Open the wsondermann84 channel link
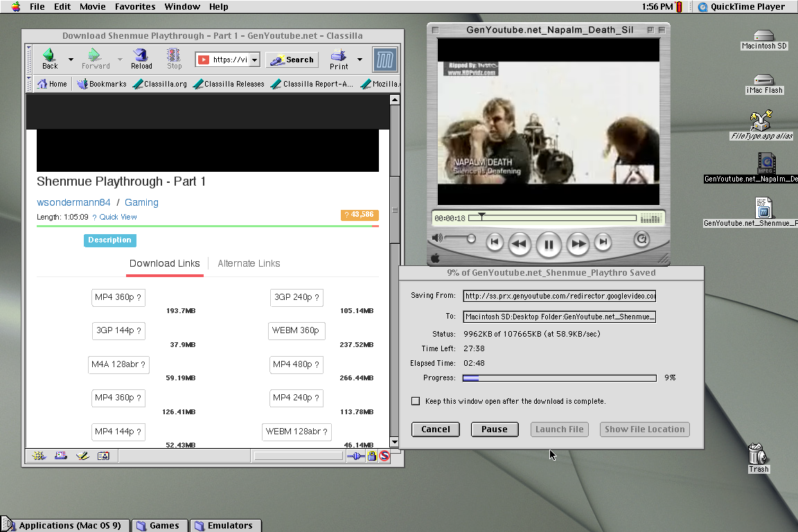 coord(73,202)
